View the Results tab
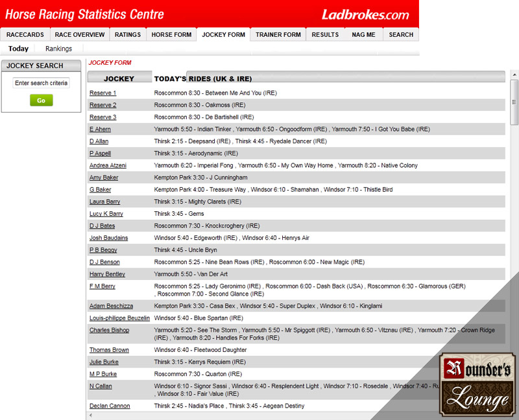The height and width of the screenshot is (420, 519). (x=325, y=35)
